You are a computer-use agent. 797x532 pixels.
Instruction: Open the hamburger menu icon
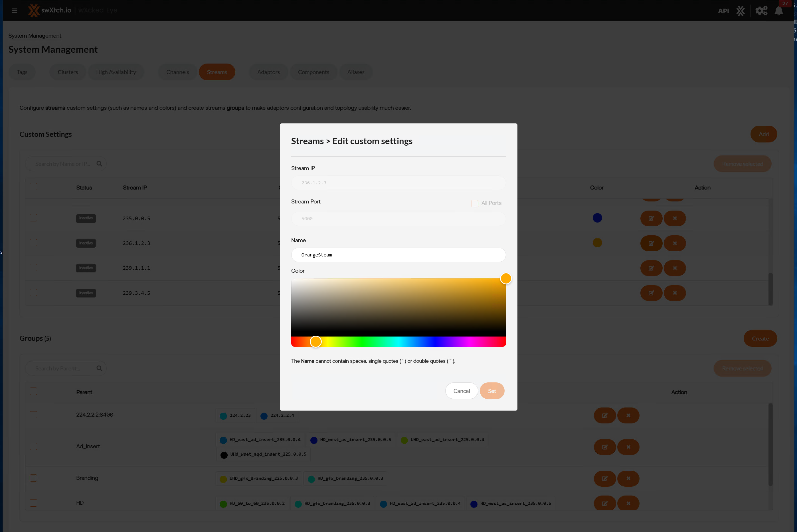[x=14, y=11]
